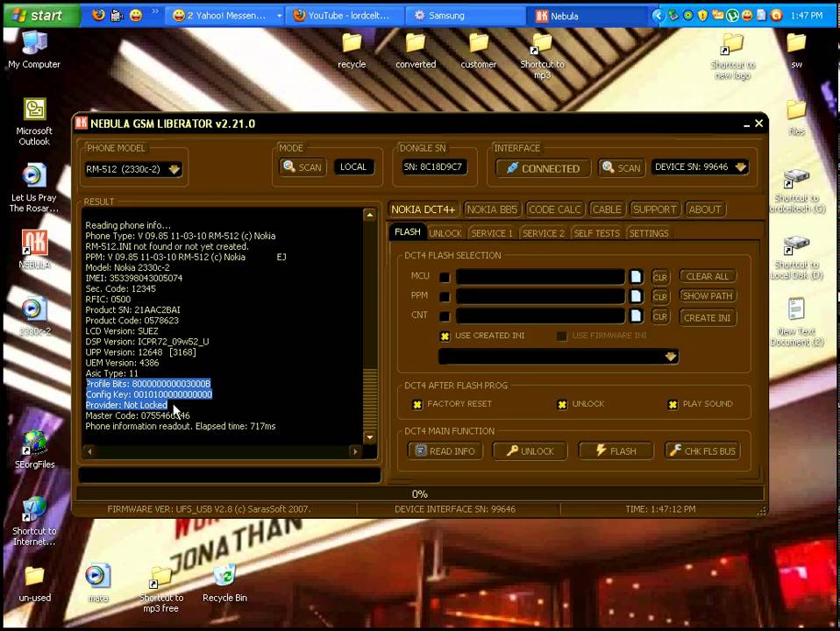
Task: Toggle FACTORY RESET after flash
Action: (x=417, y=404)
